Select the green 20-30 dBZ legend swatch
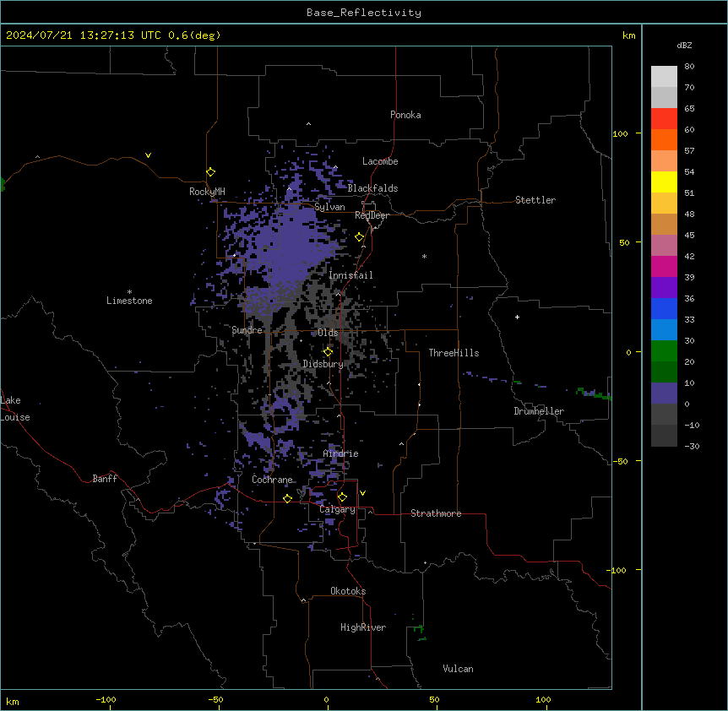728x711 pixels. pyautogui.click(x=664, y=351)
